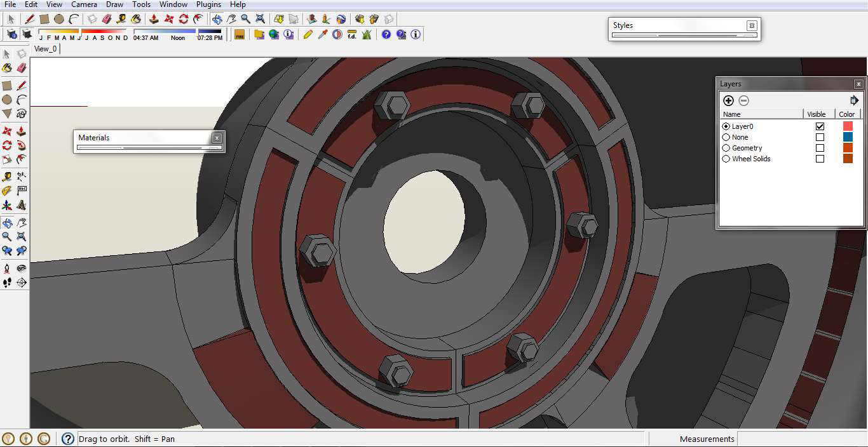The image size is (868, 447).
Task: Click the Measurements input box
Action: coord(802,439)
